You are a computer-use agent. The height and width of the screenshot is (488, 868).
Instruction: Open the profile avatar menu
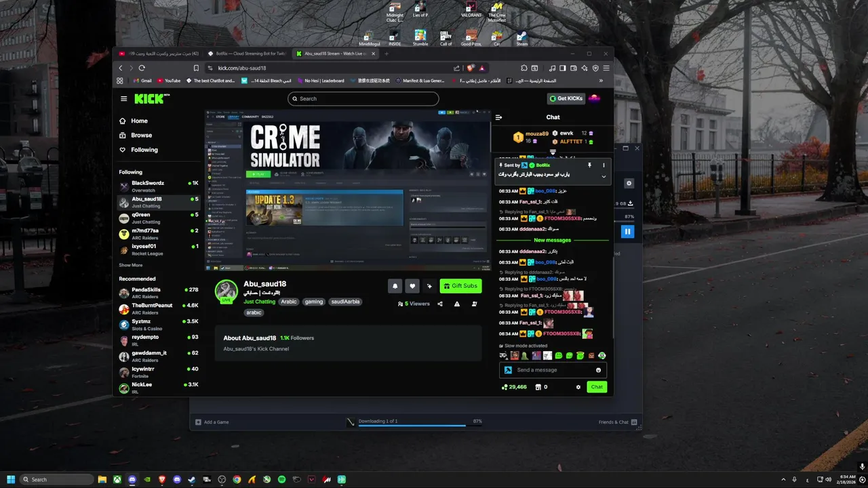click(594, 99)
